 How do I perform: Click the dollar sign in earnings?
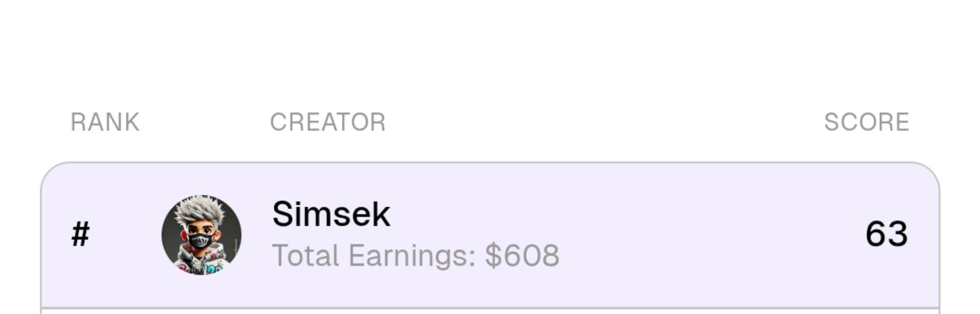click(493, 255)
